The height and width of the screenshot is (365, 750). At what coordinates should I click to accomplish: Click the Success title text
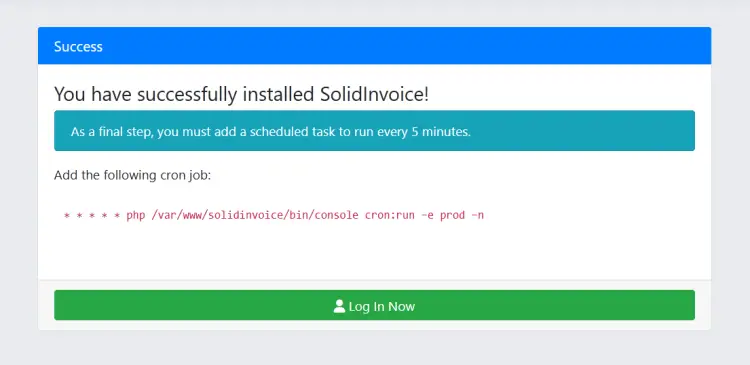point(78,46)
